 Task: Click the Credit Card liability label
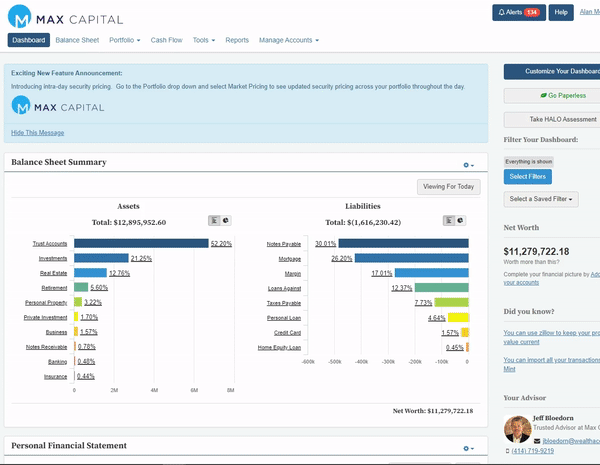[287, 333]
